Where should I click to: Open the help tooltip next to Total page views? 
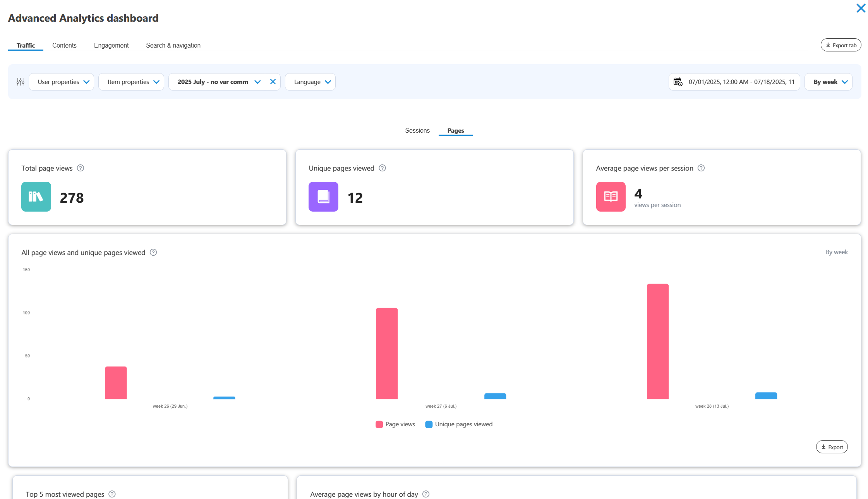point(81,168)
